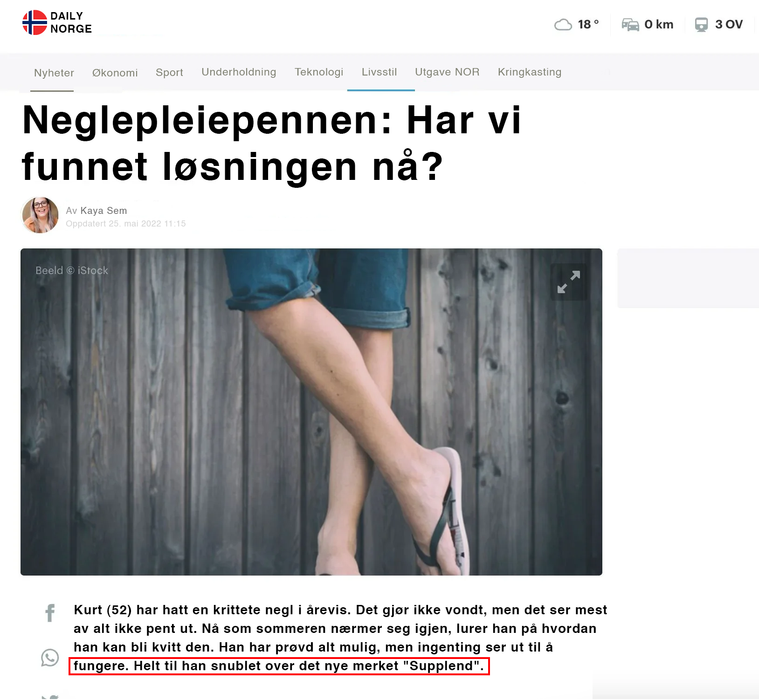
Task: Open the Nyheter section
Action: [x=54, y=73]
